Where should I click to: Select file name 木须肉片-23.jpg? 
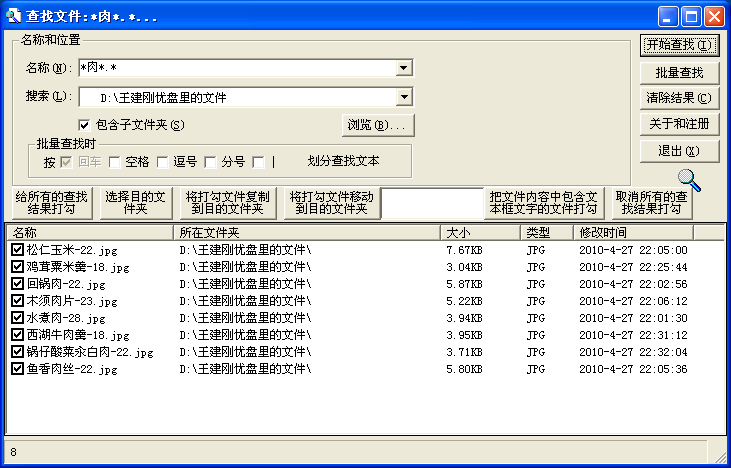point(72,301)
